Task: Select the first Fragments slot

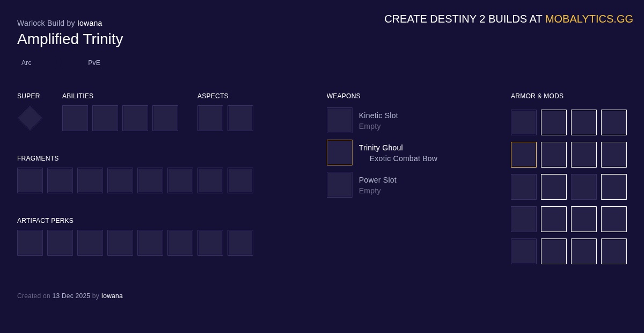Action: 30,180
